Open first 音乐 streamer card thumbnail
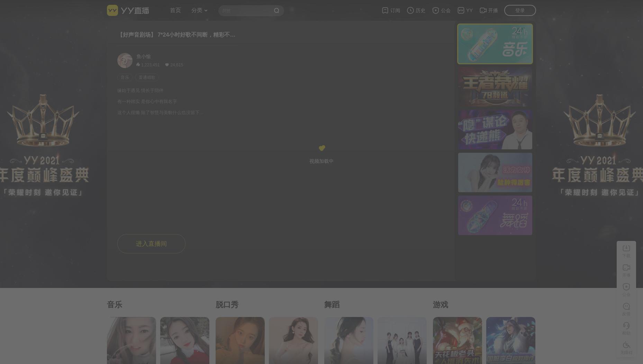This screenshot has width=643, height=364. pyautogui.click(x=132, y=340)
